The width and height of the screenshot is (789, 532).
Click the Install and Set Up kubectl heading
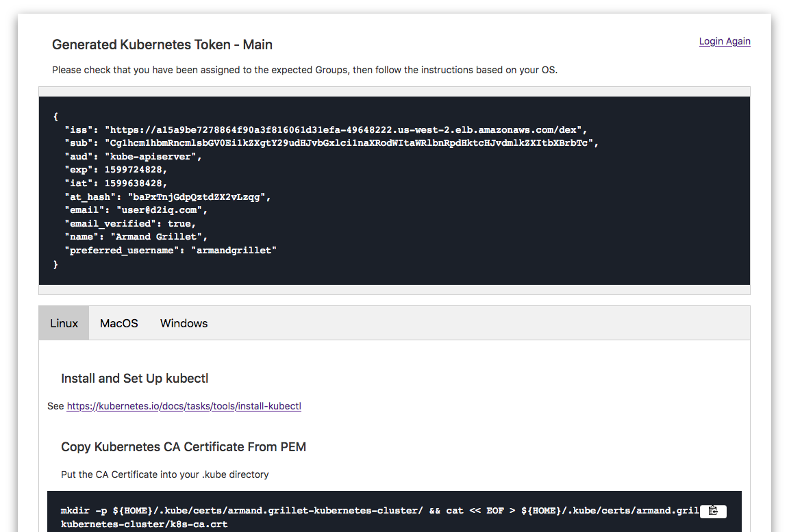tap(134, 379)
